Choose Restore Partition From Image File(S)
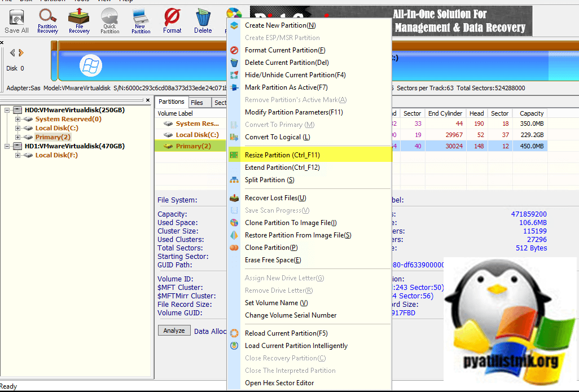Viewport: 579px width, 392px height. tap(309, 235)
